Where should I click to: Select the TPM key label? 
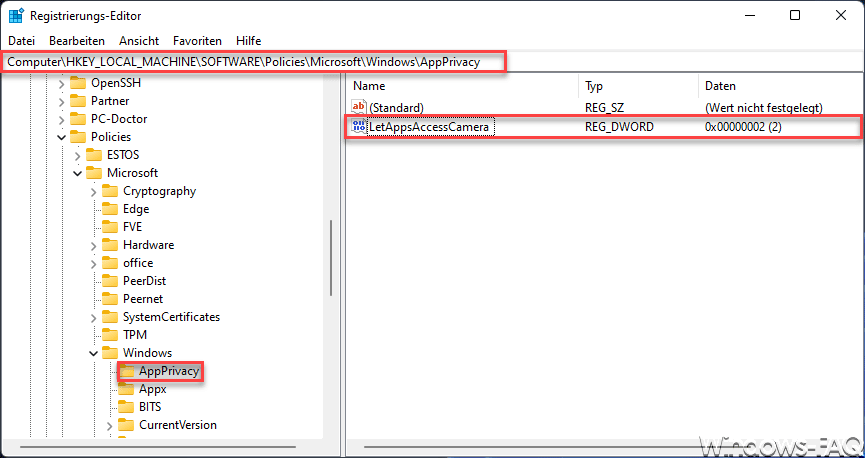(x=135, y=335)
